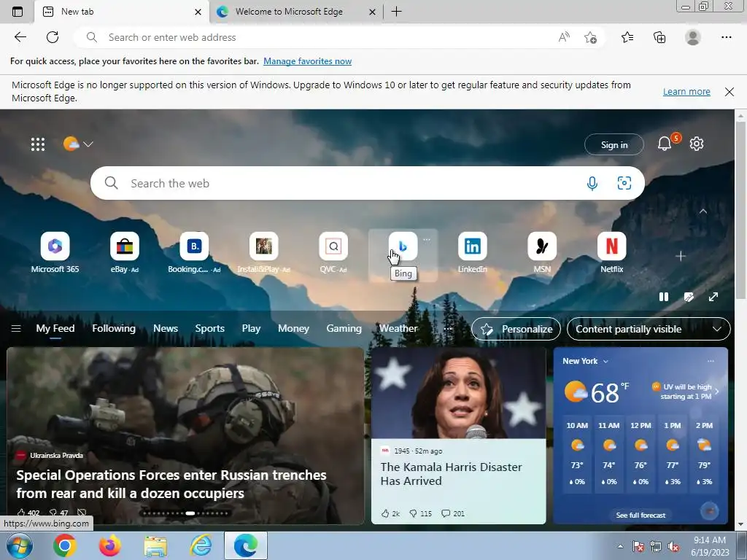Image resolution: width=747 pixels, height=560 pixels.
Task: Open more options on the Bing tile
Action: 426,239
